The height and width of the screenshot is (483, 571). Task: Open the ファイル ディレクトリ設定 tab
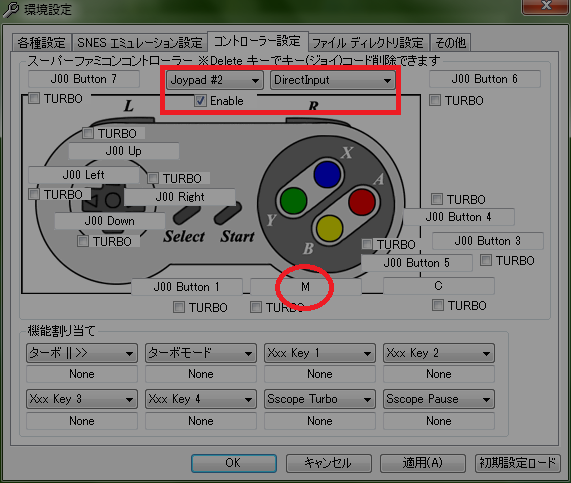368,43
